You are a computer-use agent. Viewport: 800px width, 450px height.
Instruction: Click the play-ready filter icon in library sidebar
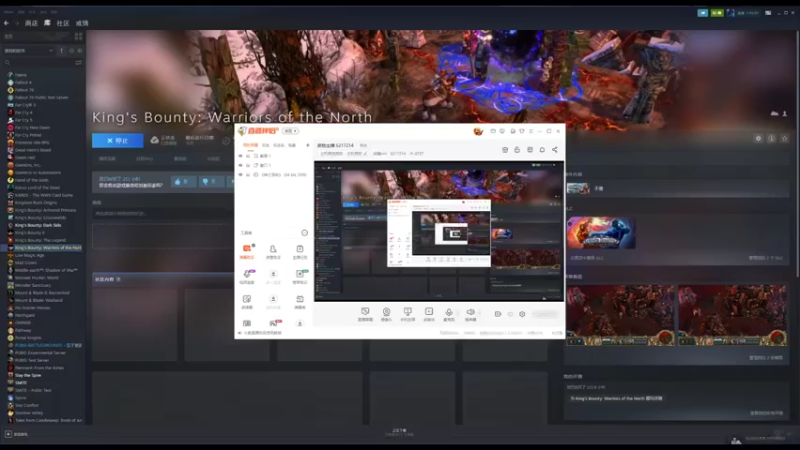[79, 51]
